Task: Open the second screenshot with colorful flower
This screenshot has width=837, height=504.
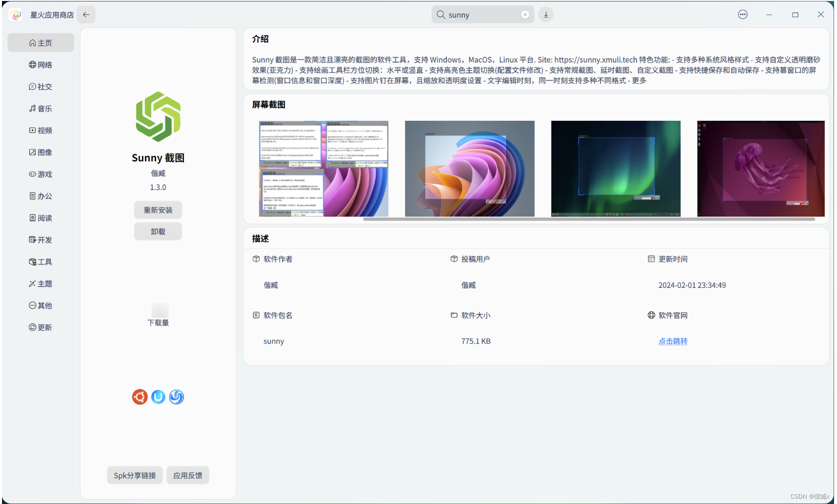Action: point(470,169)
